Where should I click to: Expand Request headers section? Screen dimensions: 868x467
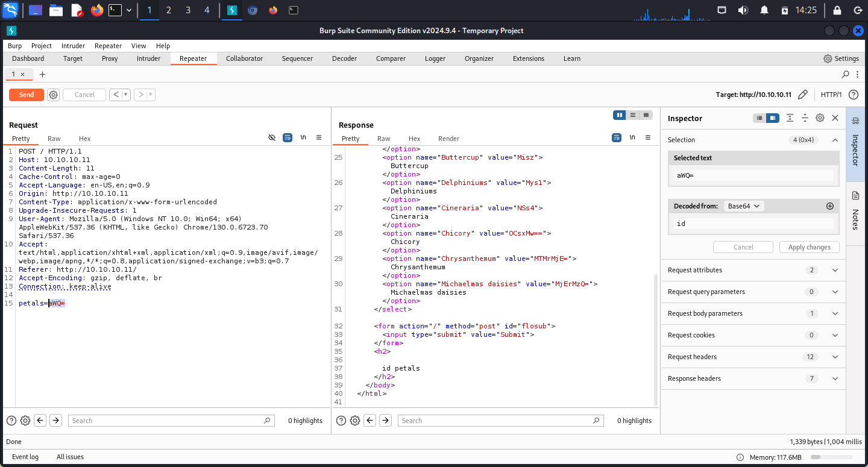[835, 357]
